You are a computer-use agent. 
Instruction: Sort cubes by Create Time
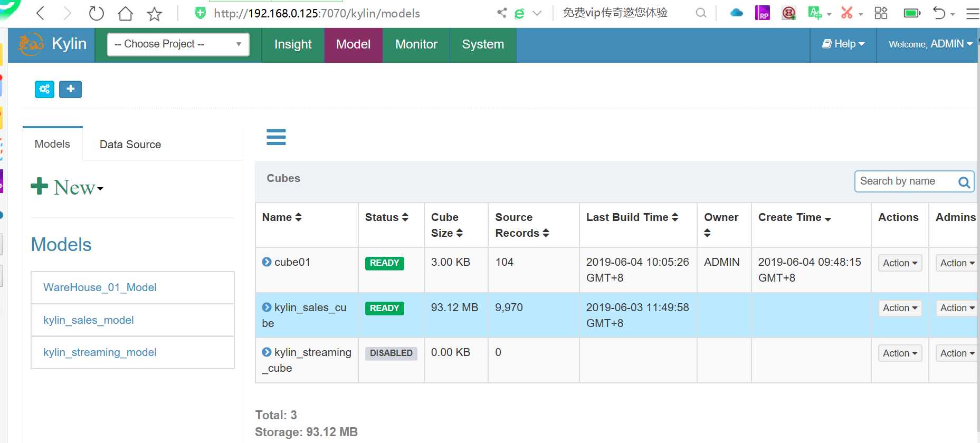tap(795, 217)
